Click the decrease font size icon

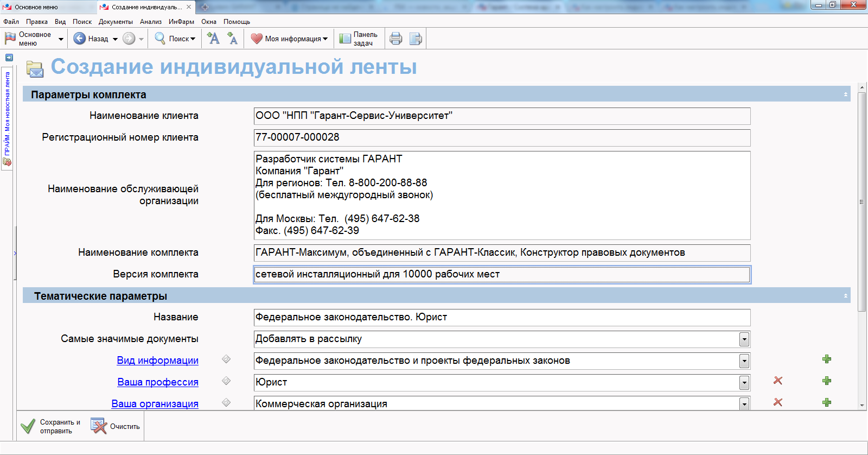click(x=233, y=39)
